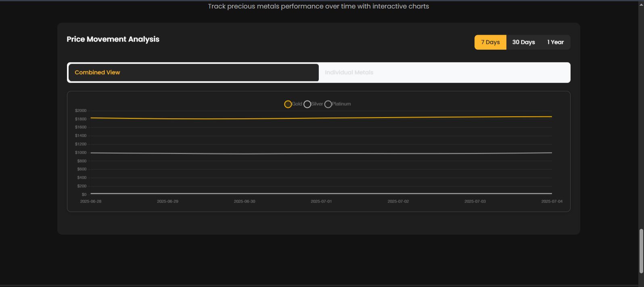Toggle the Gold legend circle marker
Image resolution: width=644 pixels, height=287 pixels.
pos(288,104)
